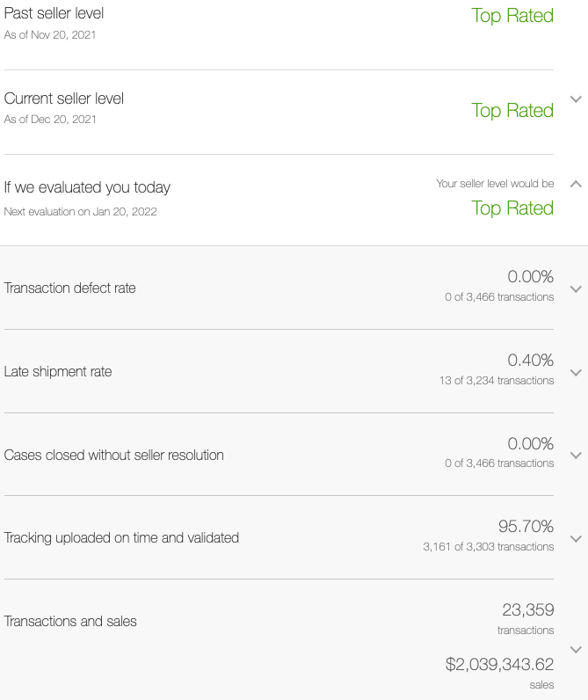588x700 pixels.
Task: Click the 23,359 transactions count
Action: tap(528, 609)
